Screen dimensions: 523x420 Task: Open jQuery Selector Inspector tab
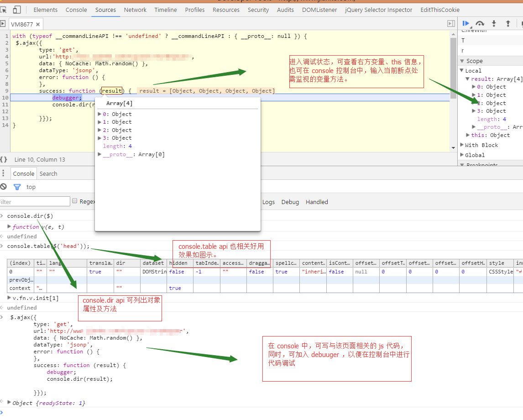(379, 10)
